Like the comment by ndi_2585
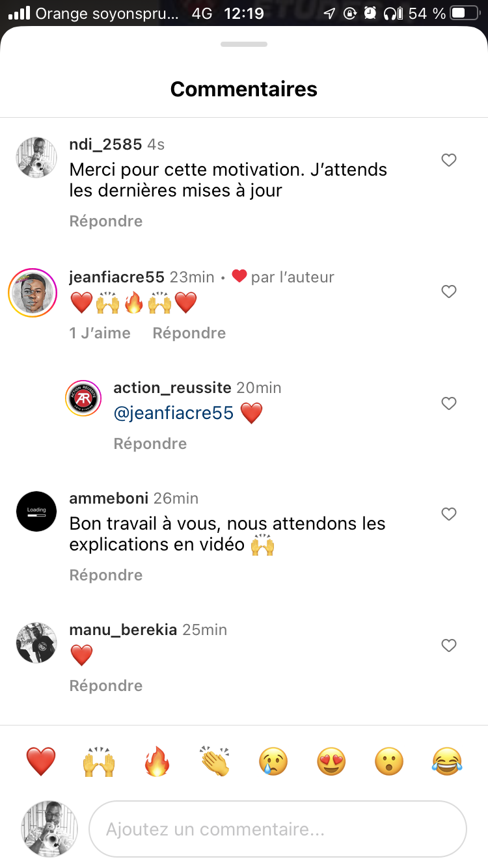The width and height of the screenshot is (488, 868). (449, 160)
